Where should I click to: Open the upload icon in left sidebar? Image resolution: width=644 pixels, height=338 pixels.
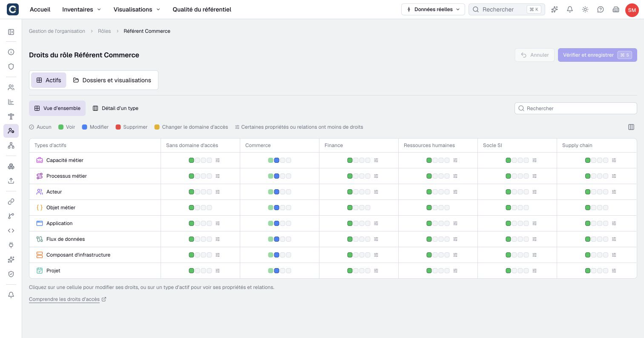click(11, 181)
